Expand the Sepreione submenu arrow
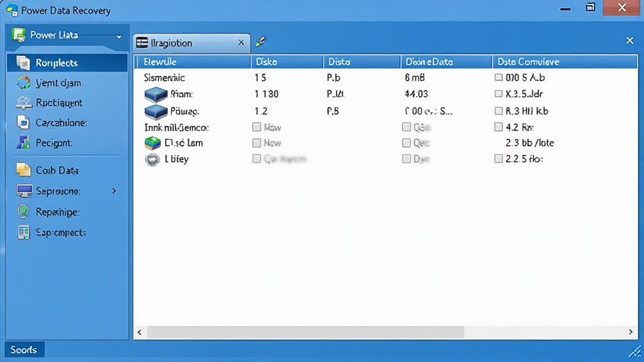644x362 pixels. 114,191
